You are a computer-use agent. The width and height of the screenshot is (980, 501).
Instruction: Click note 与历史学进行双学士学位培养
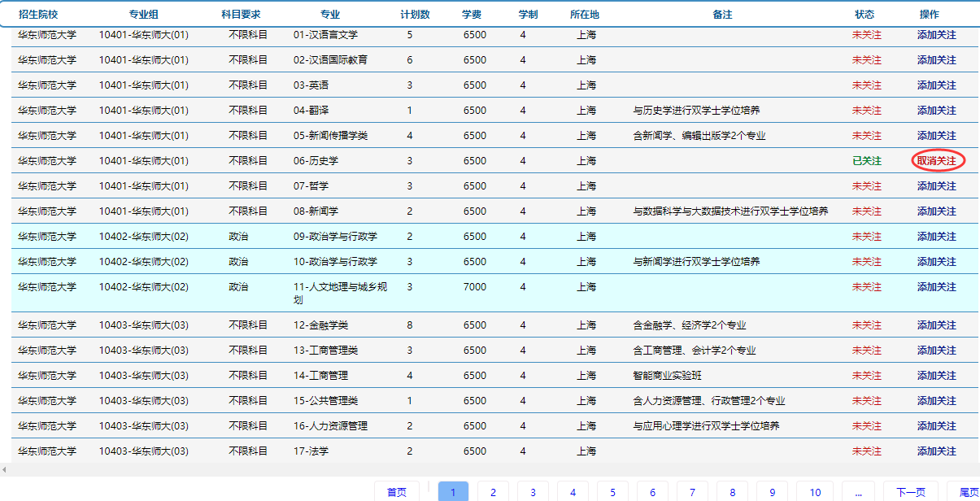[696, 111]
